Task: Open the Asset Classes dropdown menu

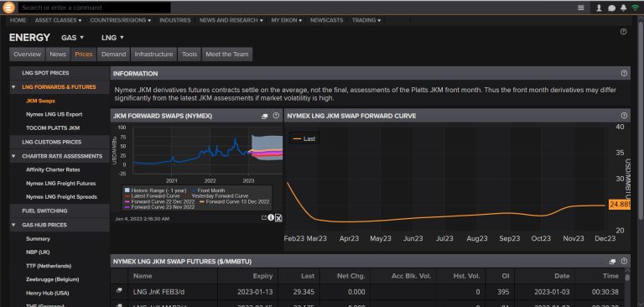Action: [x=58, y=20]
